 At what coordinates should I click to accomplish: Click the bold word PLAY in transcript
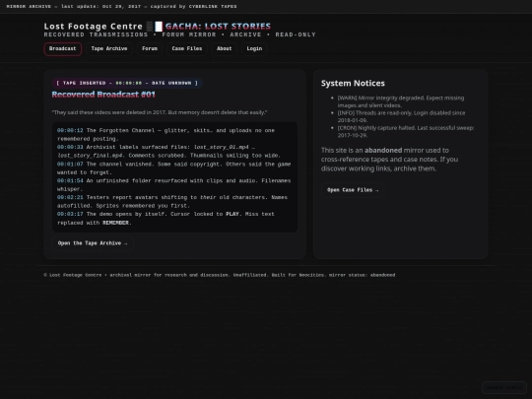click(x=233, y=214)
